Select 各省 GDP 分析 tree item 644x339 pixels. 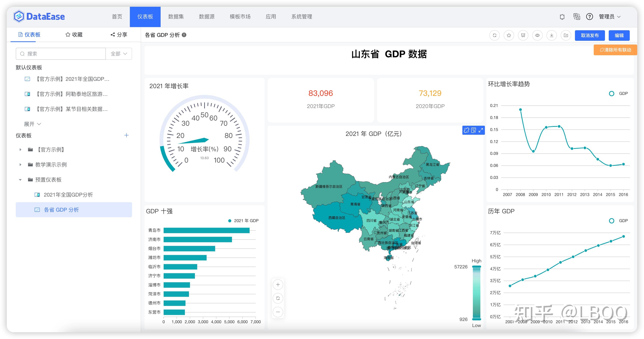(74, 210)
